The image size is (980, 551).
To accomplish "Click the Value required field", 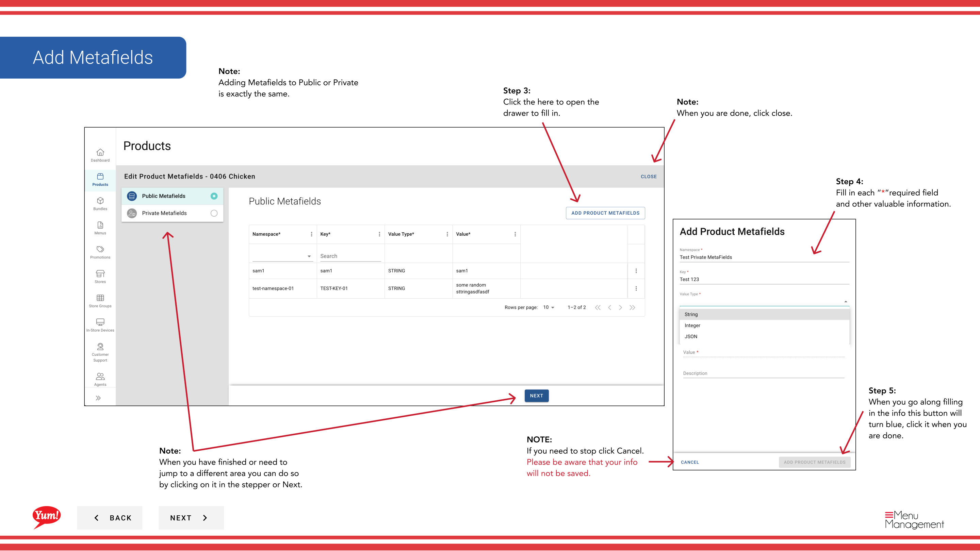I will [x=764, y=352].
